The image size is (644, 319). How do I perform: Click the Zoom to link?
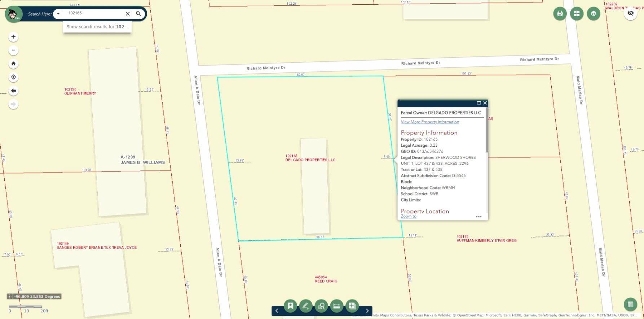click(x=409, y=216)
